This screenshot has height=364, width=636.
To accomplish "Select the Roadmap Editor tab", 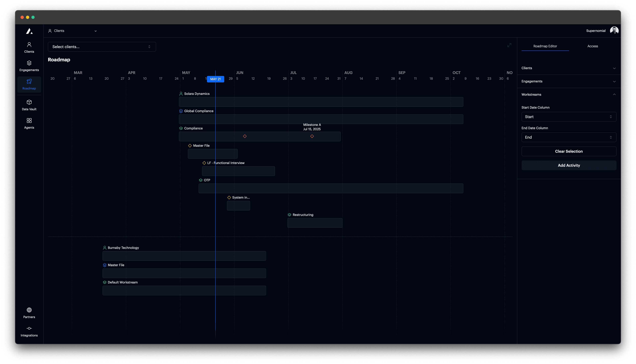I will pos(545,46).
